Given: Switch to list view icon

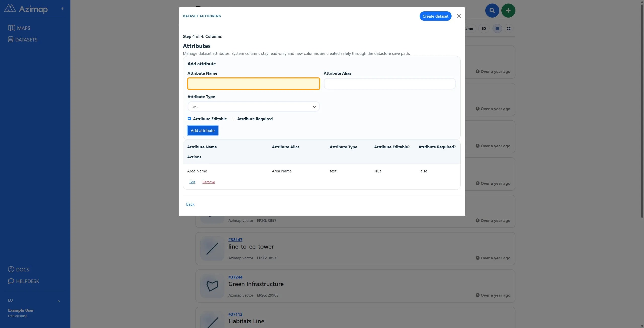Looking at the screenshot, I should (x=497, y=28).
